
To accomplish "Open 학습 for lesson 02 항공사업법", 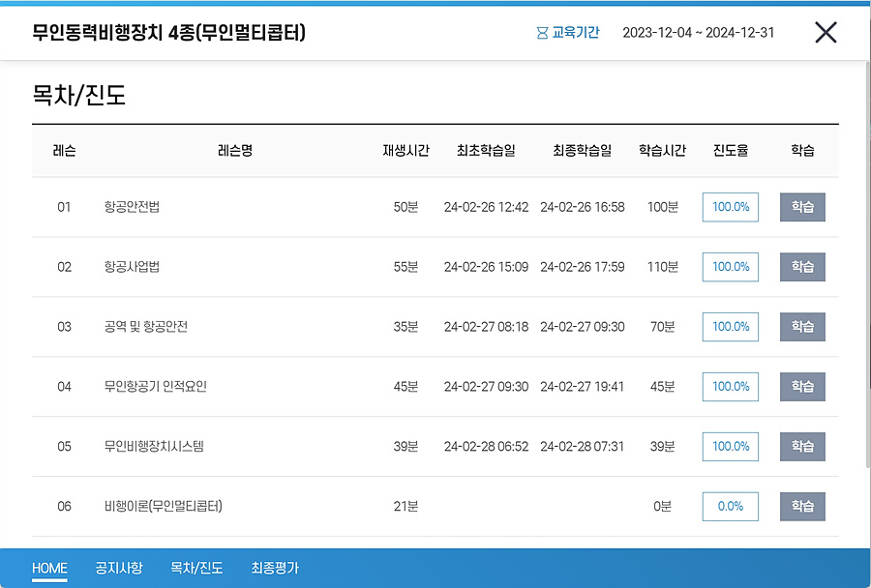I will [802, 267].
